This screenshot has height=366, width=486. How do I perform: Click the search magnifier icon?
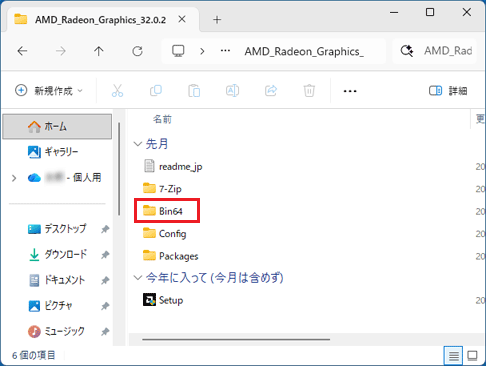coord(407,51)
